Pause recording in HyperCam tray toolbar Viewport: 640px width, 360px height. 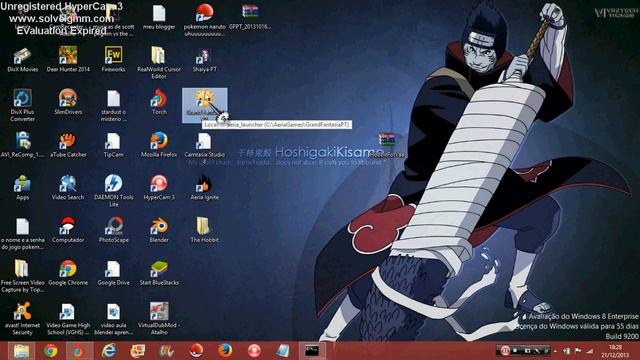pos(505,351)
